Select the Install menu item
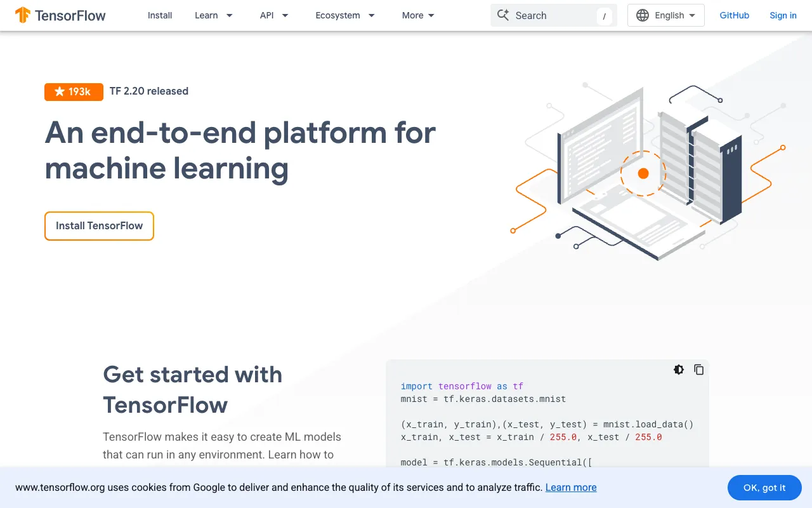 tap(160, 15)
